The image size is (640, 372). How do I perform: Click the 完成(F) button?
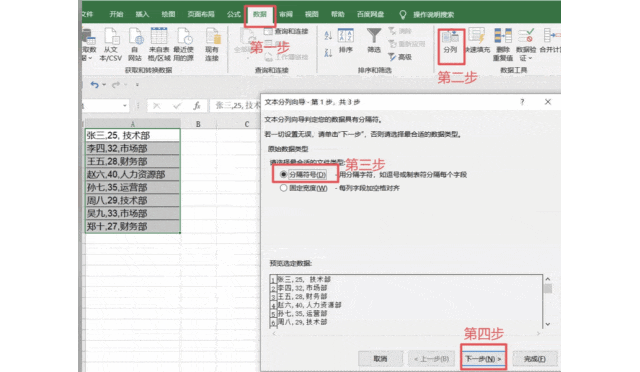tap(535, 359)
